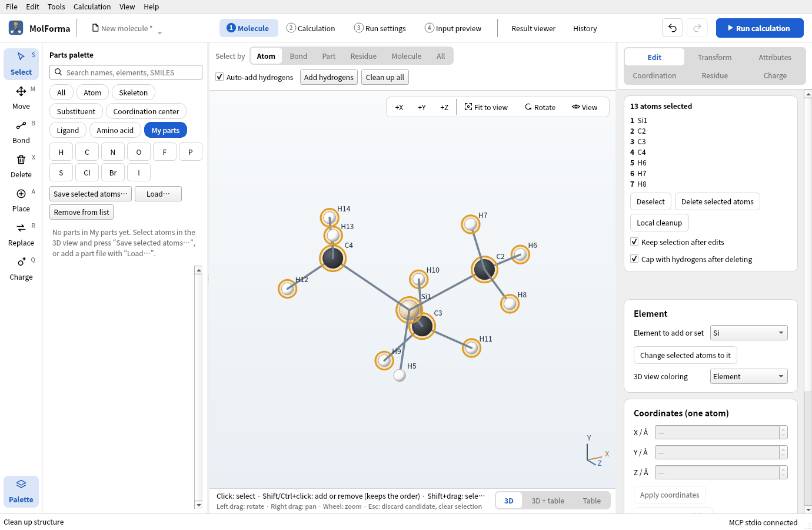Viewport: 812px width, 530px height.
Task: Switch selection mode to Bond
Action: coord(298,56)
